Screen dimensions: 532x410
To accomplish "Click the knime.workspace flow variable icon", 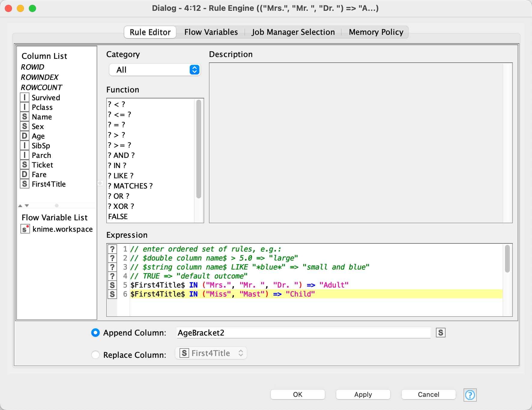I will (25, 229).
